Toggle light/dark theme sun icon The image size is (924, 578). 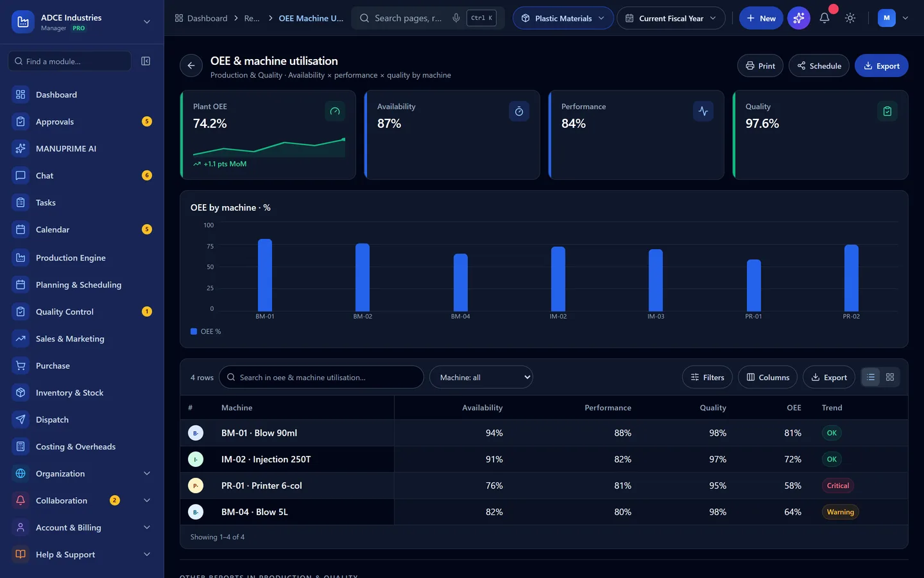[850, 18]
